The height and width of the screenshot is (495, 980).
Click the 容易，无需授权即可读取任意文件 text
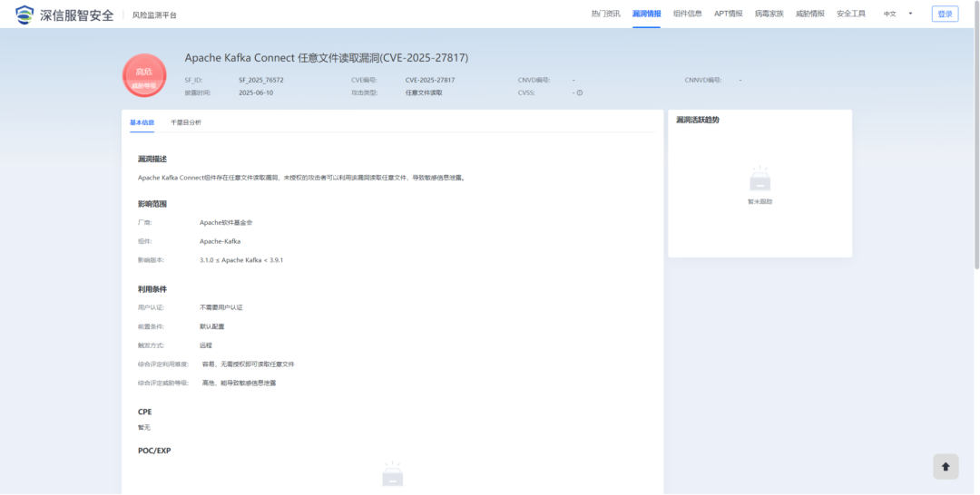pos(248,364)
